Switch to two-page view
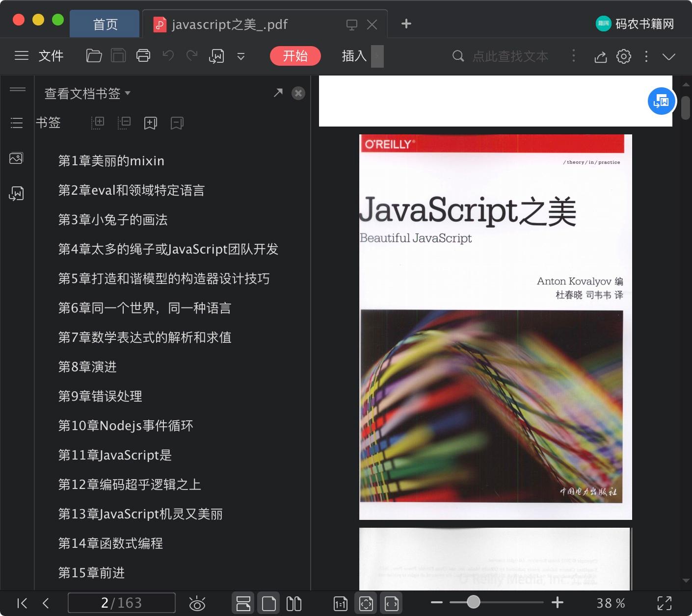This screenshot has height=616, width=692. tap(294, 604)
